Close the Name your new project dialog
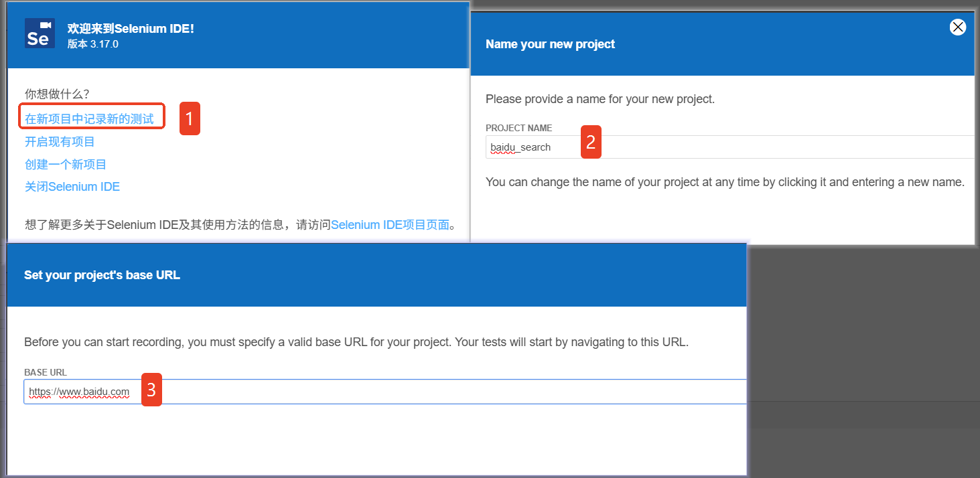The height and width of the screenshot is (478, 980). tap(958, 27)
